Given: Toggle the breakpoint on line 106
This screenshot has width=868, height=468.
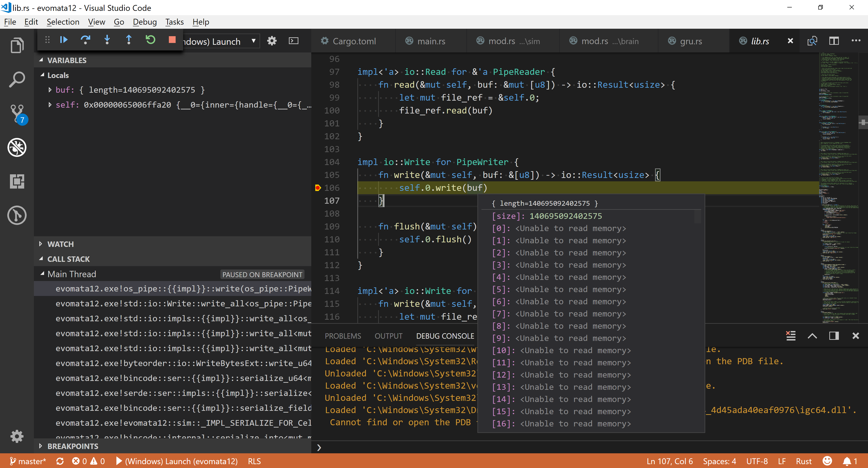Looking at the screenshot, I should coord(317,188).
